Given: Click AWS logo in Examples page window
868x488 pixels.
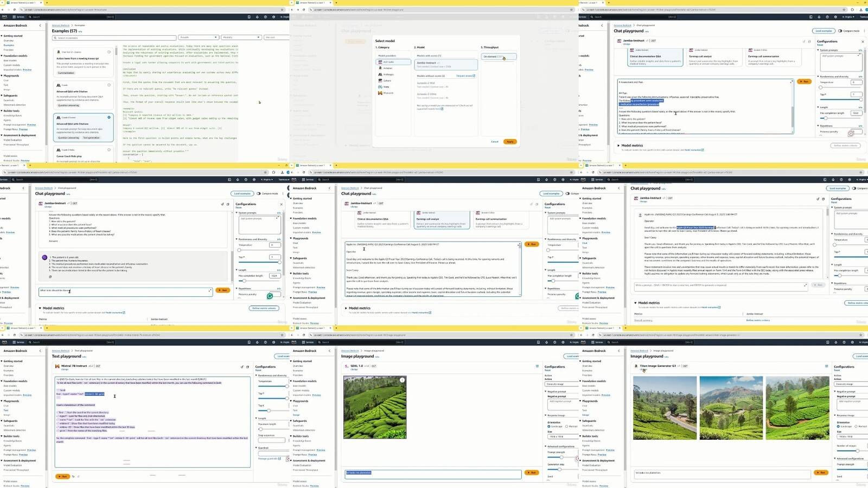Looking at the screenshot, I should point(4,17).
